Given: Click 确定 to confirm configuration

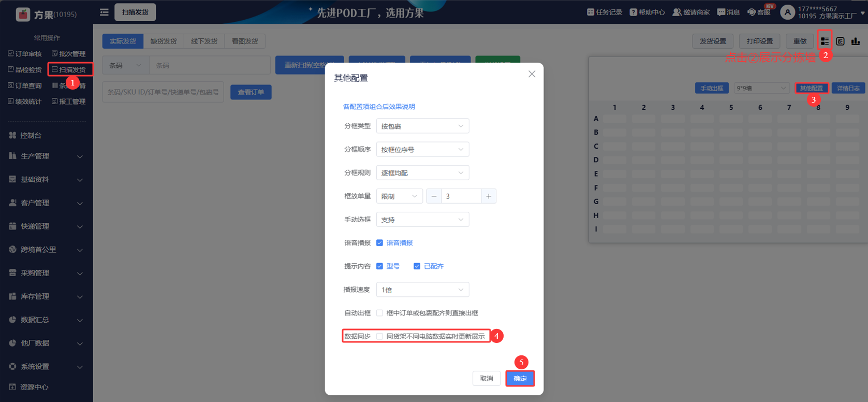Looking at the screenshot, I should point(520,379).
